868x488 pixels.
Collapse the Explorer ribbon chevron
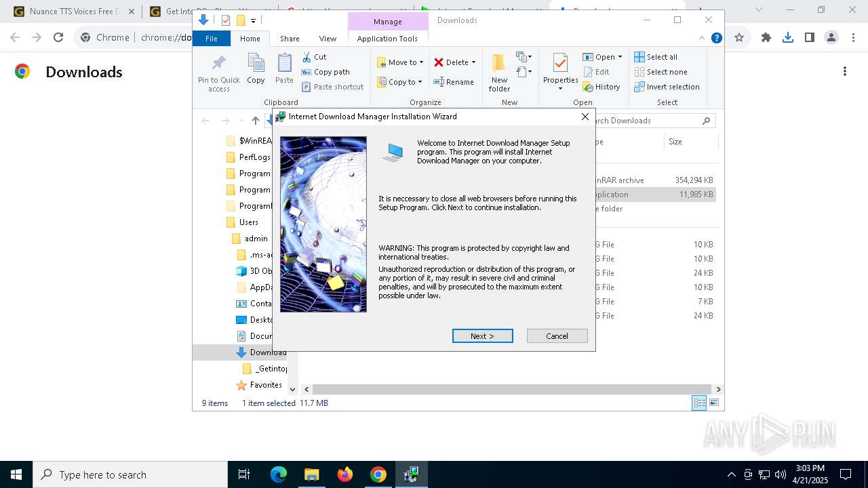(702, 38)
